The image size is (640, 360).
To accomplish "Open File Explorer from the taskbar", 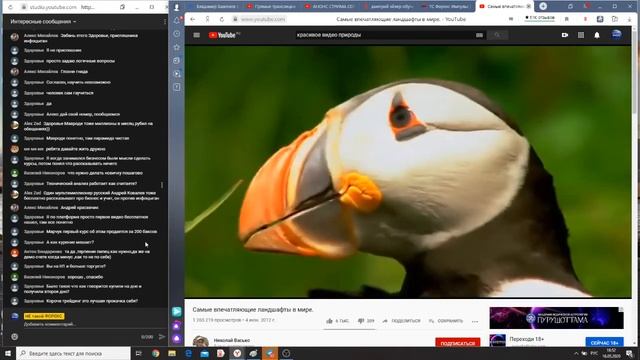I will 172,353.
